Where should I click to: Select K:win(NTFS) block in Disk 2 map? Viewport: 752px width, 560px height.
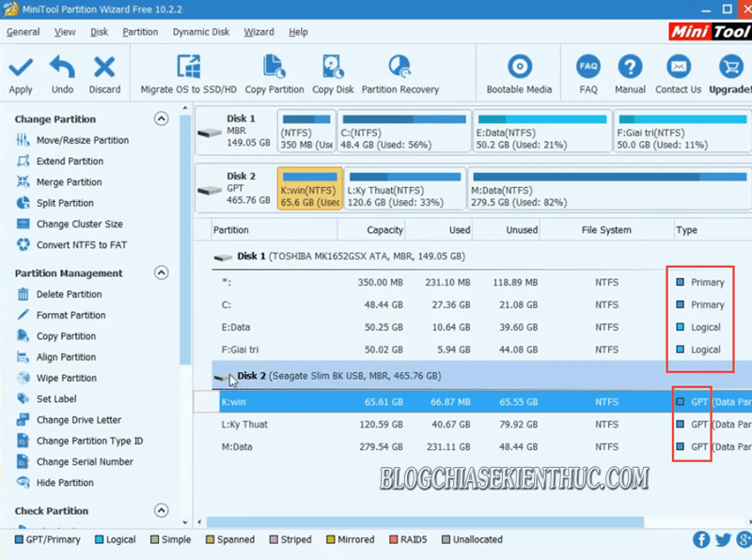pyautogui.click(x=310, y=189)
